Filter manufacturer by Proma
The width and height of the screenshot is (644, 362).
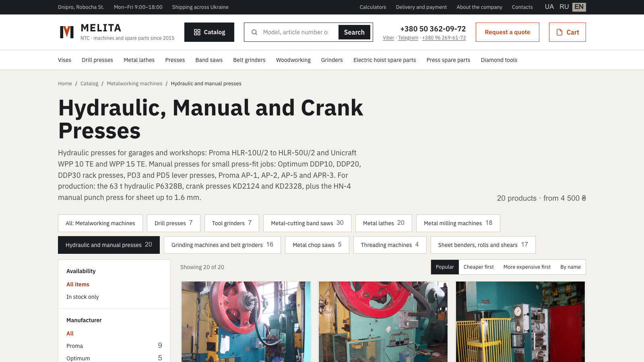(x=114, y=346)
